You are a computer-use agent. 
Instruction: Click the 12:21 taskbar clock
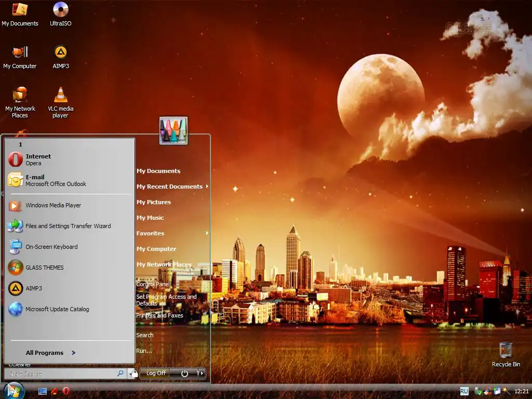point(522,392)
